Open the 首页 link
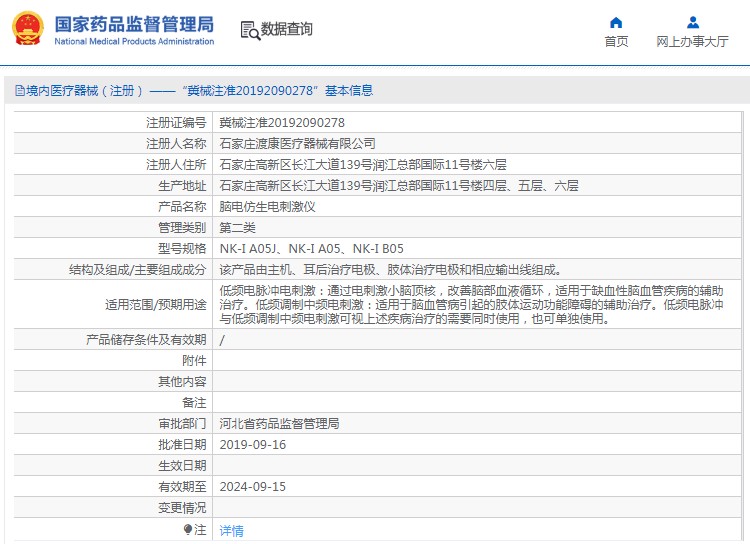The image size is (750, 544). (616, 41)
